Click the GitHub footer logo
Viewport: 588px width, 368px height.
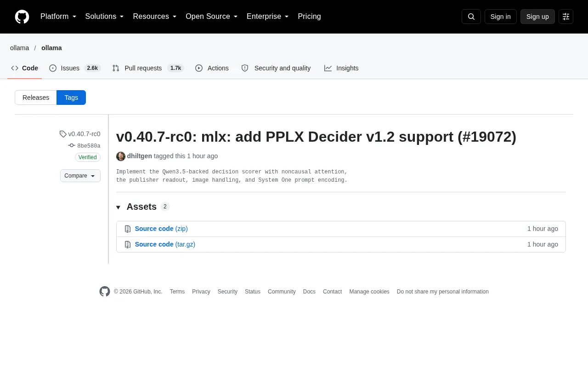[105, 292]
